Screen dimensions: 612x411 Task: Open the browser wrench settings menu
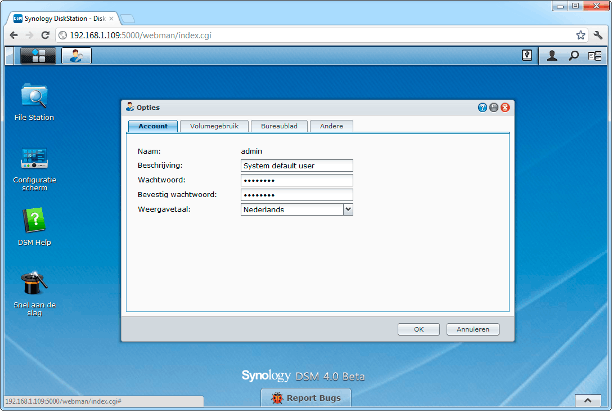pos(598,35)
